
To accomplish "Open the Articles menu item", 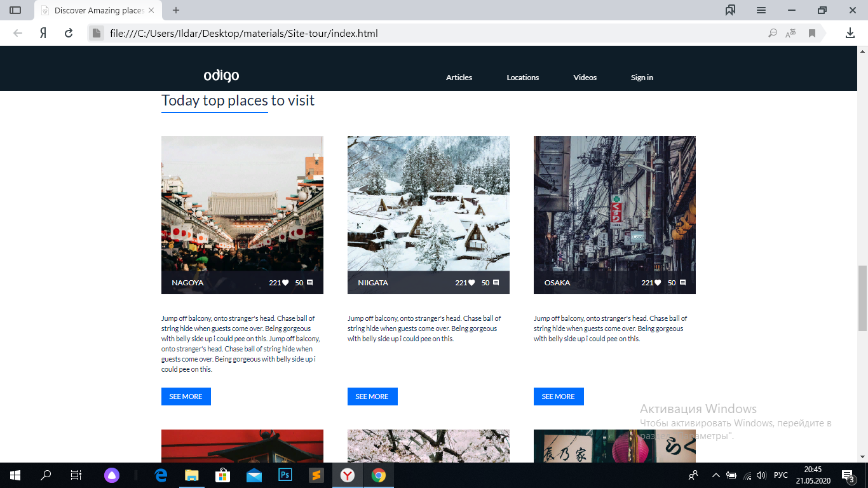I will (459, 78).
